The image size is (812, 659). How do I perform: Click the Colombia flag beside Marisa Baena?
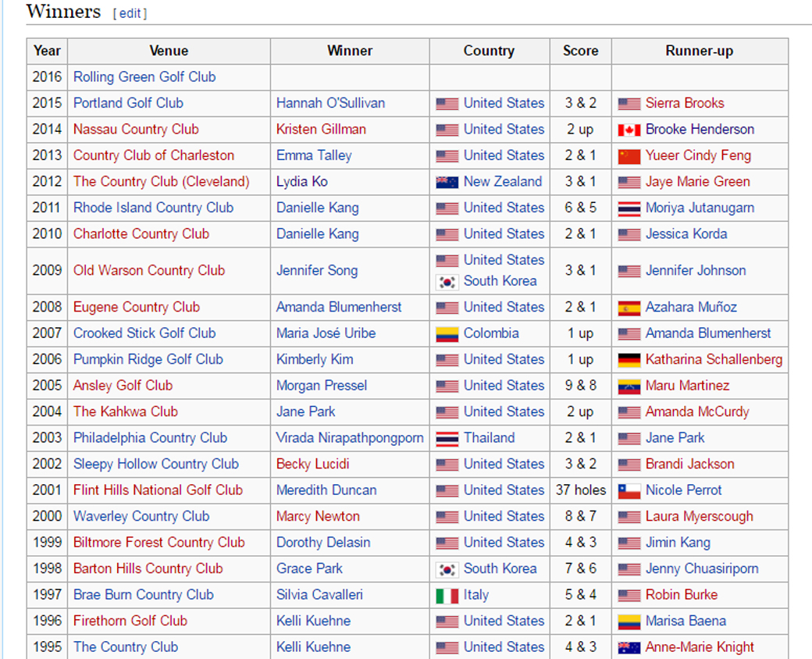pyautogui.click(x=629, y=622)
